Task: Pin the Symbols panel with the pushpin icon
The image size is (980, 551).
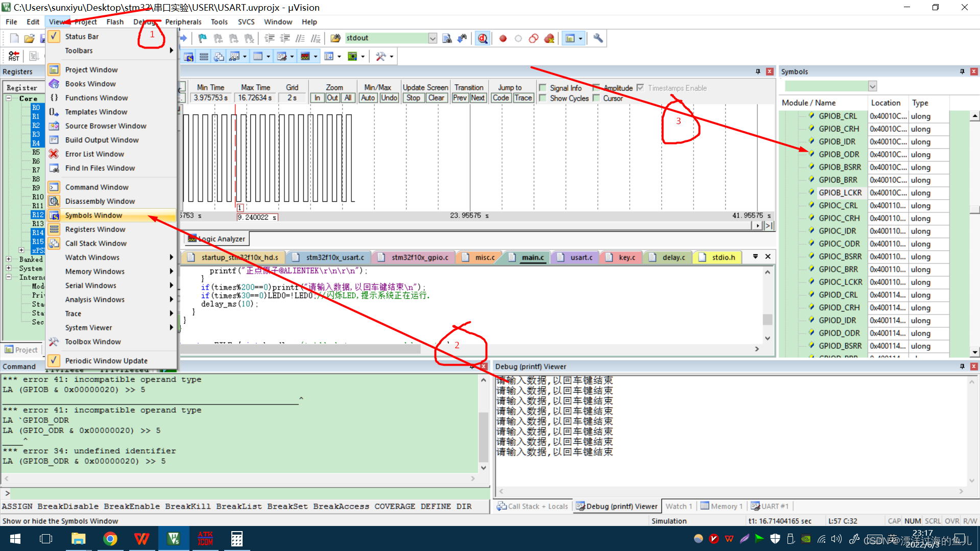Action: pyautogui.click(x=962, y=71)
